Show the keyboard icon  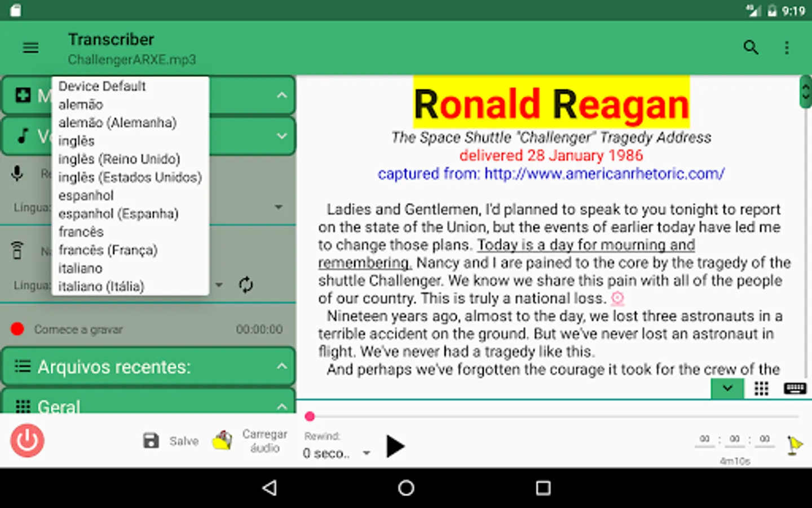coord(795,388)
